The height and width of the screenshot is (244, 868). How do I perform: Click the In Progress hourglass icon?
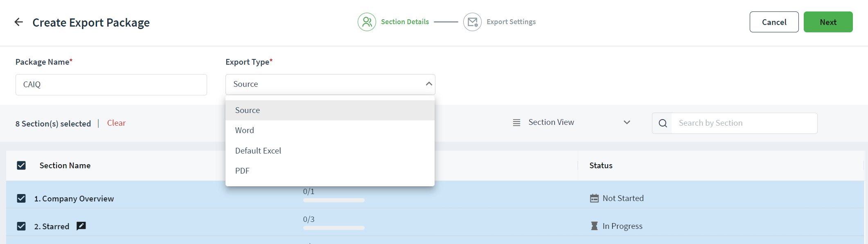pos(594,226)
